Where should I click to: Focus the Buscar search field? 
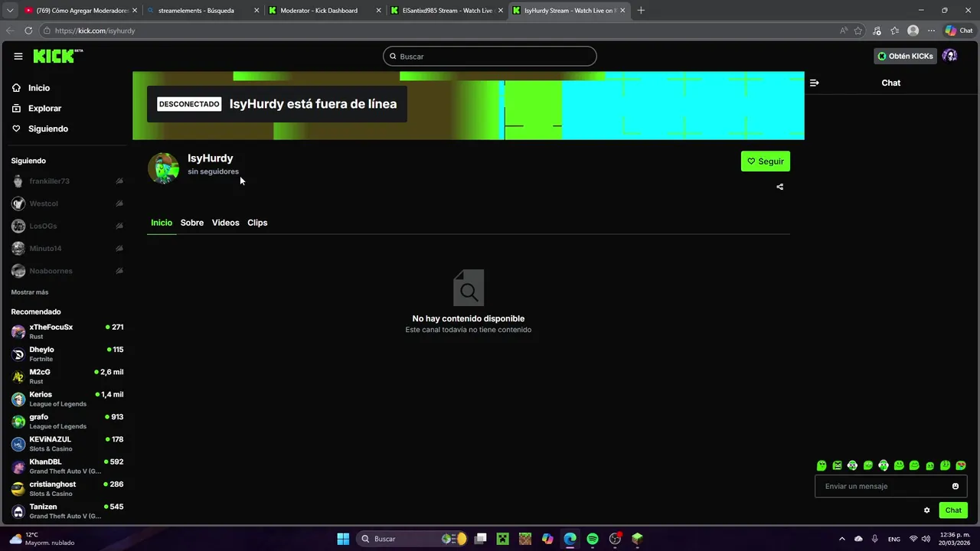coord(490,57)
